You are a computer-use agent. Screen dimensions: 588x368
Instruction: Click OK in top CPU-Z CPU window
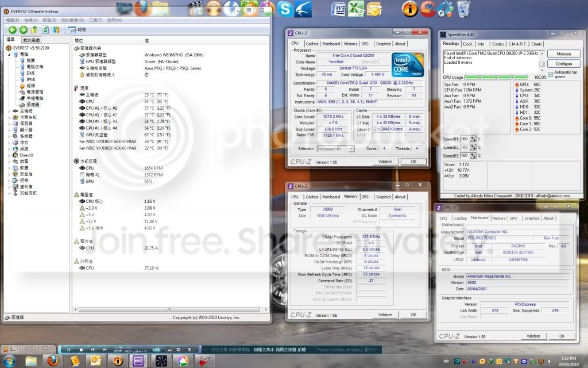point(413,162)
